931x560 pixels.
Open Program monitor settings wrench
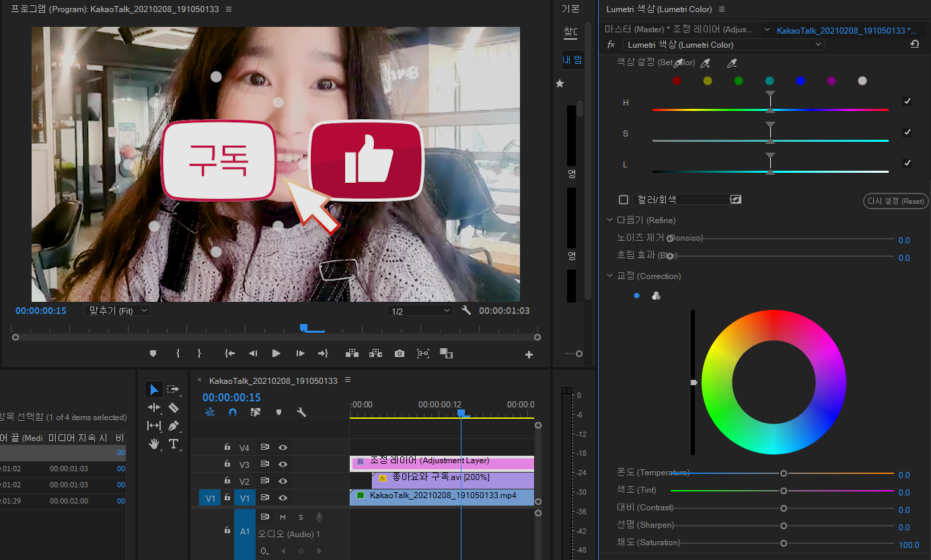(x=467, y=311)
